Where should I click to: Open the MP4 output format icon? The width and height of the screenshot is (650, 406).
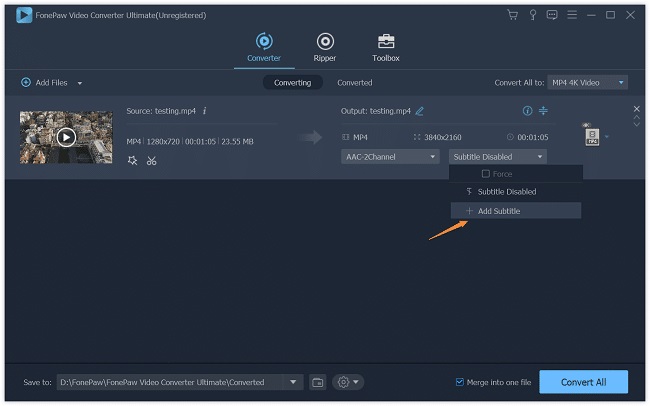[592, 136]
